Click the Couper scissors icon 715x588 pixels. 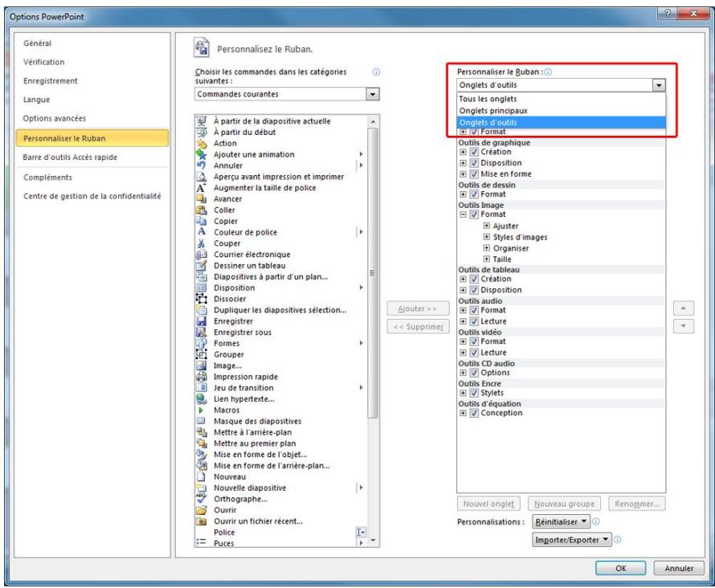[x=201, y=243]
